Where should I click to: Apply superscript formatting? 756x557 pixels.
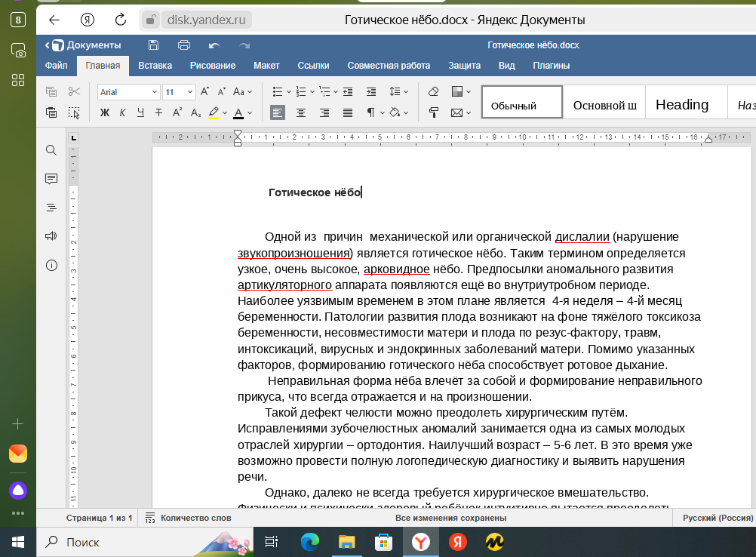click(x=177, y=112)
